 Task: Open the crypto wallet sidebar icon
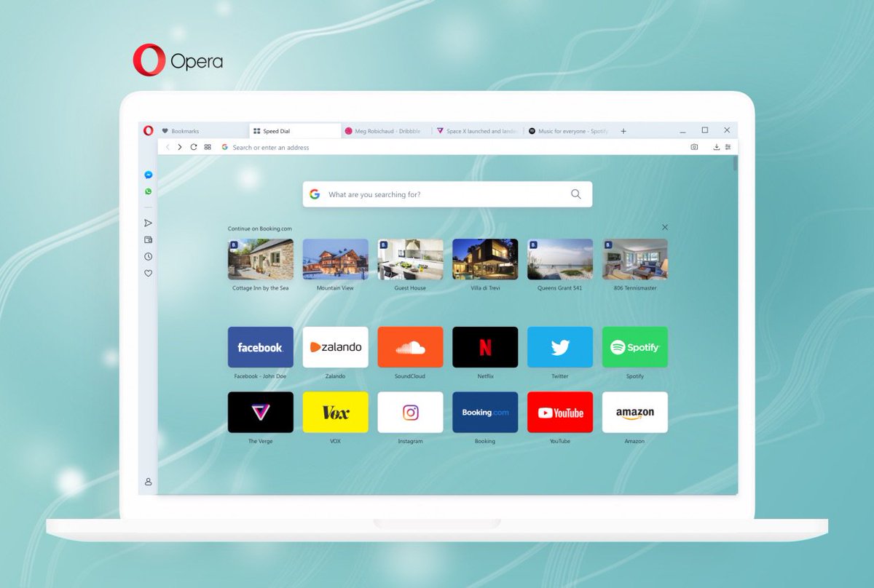click(149, 239)
